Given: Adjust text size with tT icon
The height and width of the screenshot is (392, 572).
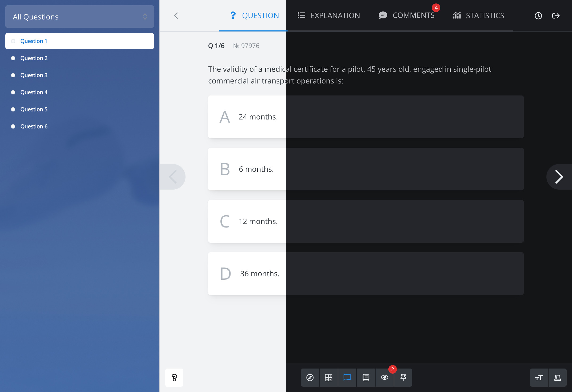Looking at the screenshot, I should [x=539, y=378].
